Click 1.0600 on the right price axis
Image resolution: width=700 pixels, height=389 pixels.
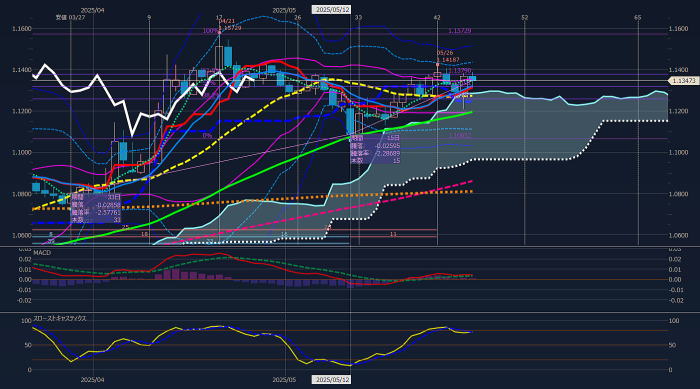click(x=678, y=235)
